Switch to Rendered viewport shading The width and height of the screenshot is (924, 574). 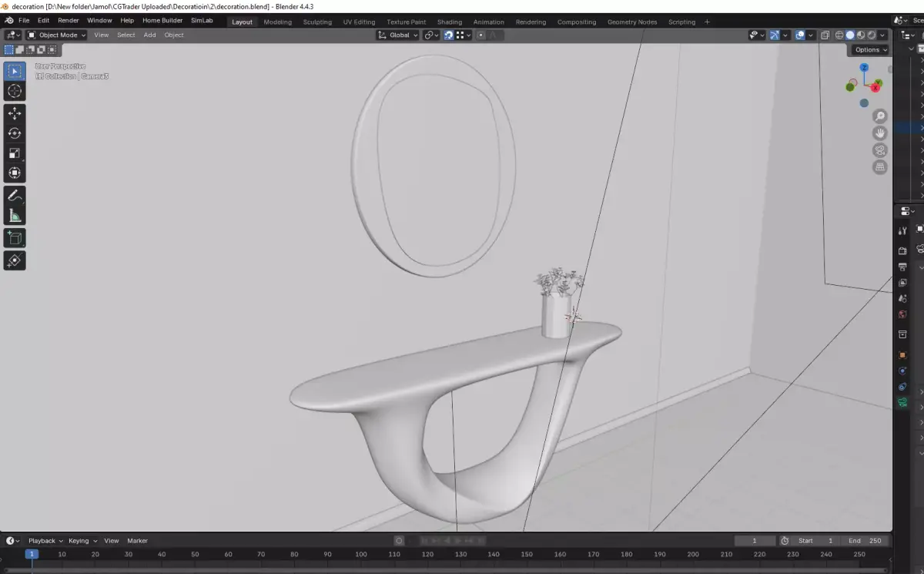coord(872,35)
